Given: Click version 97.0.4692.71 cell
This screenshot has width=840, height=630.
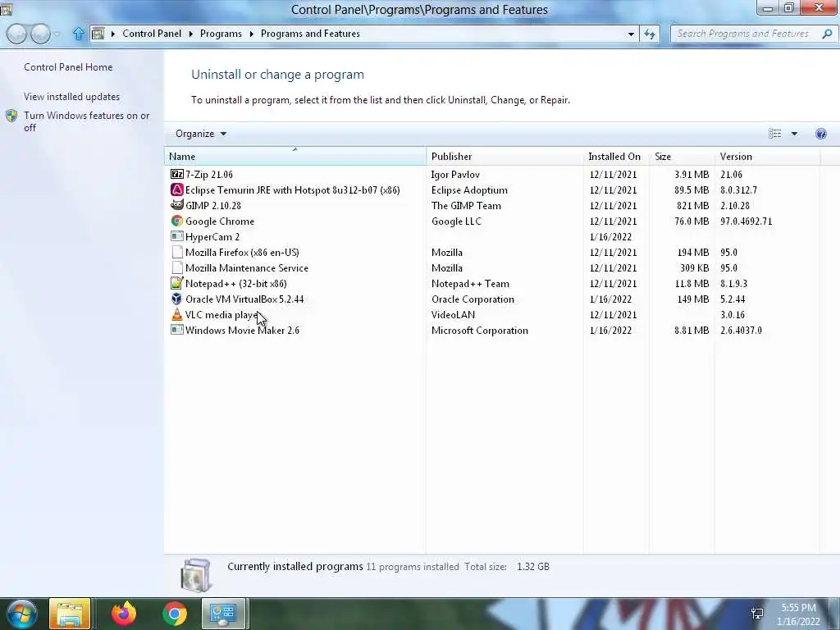Looking at the screenshot, I should 746,221.
